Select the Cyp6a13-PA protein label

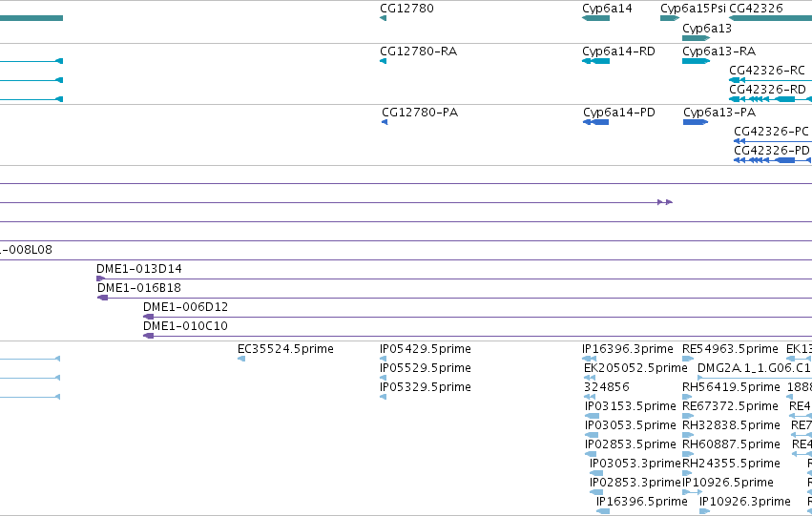pyautogui.click(x=719, y=113)
